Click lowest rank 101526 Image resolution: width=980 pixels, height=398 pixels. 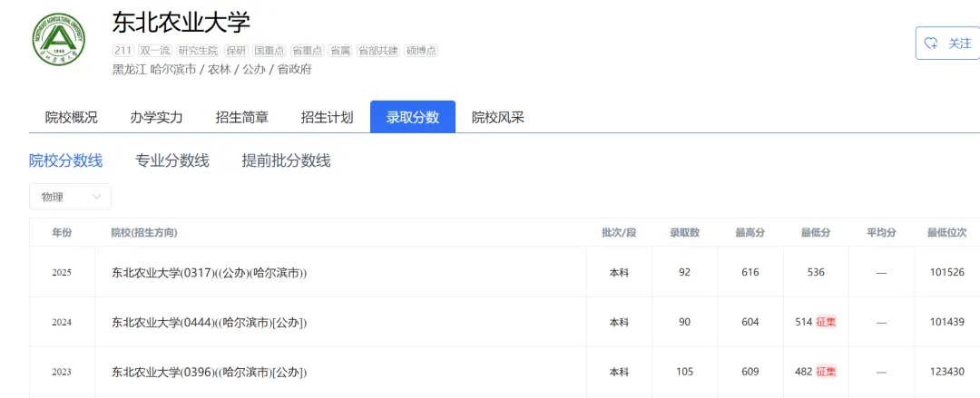click(946, 272)
